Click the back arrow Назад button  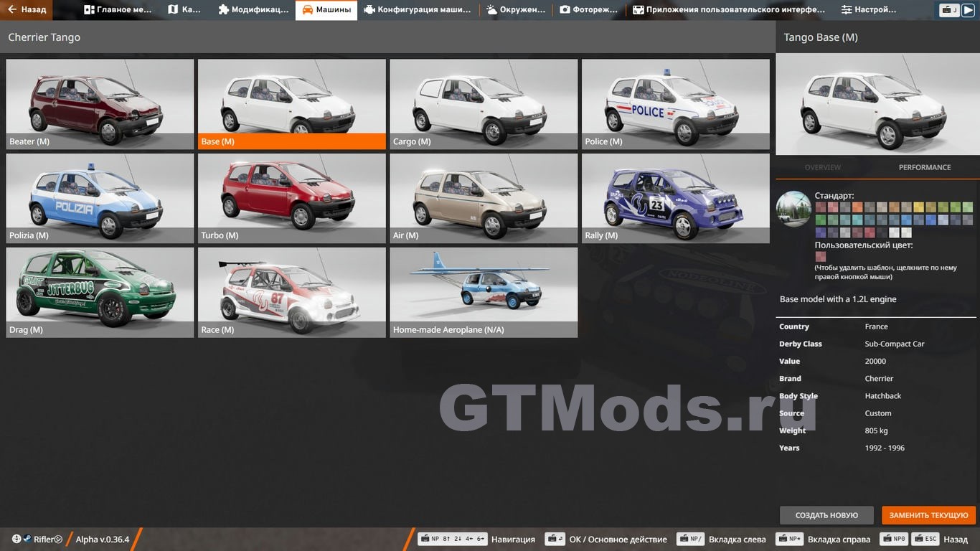click(x=26, y=10)
